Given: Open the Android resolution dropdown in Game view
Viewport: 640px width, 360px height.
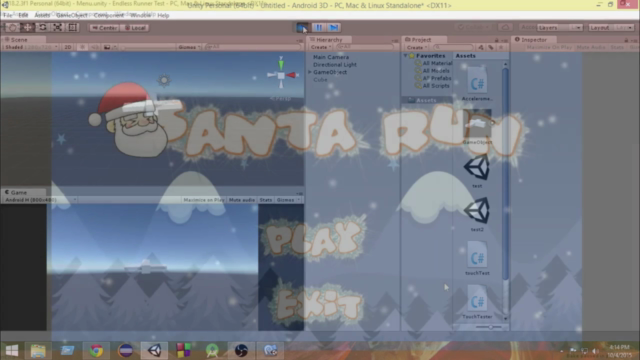Looking at the screenshot, I should 40,200.
